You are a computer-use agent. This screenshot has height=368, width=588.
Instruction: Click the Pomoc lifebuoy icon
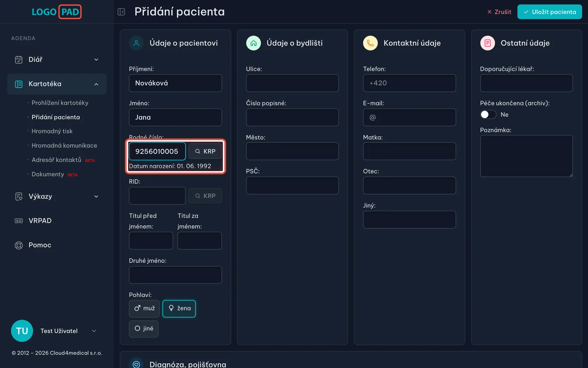(x=19, y=245)
